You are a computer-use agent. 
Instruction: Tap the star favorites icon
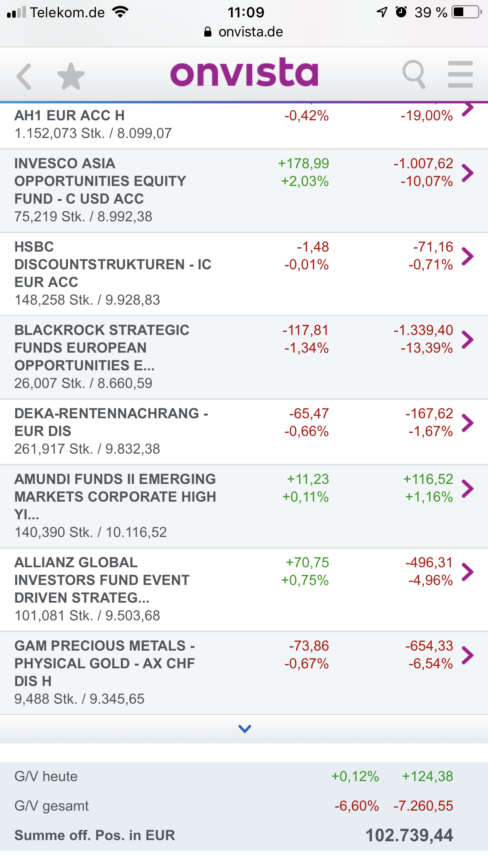pyautogui.click(x=71, y=76)
